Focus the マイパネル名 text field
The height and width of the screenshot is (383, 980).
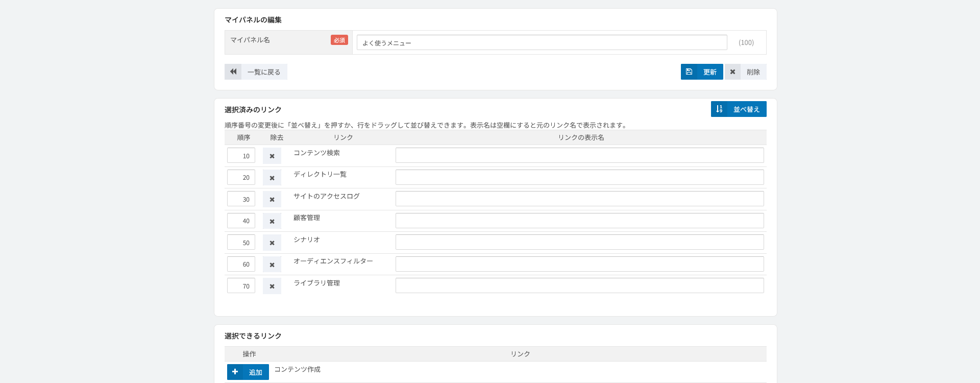542,42
